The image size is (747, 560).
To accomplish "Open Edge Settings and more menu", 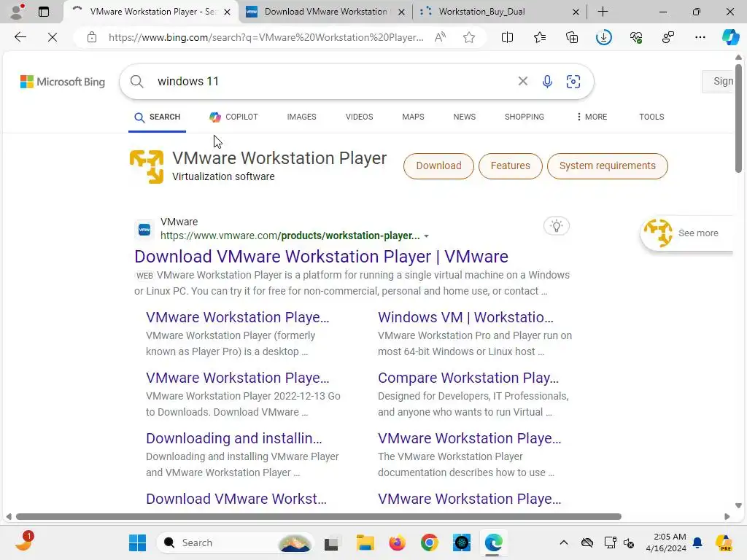I will (x=700, y=37).
